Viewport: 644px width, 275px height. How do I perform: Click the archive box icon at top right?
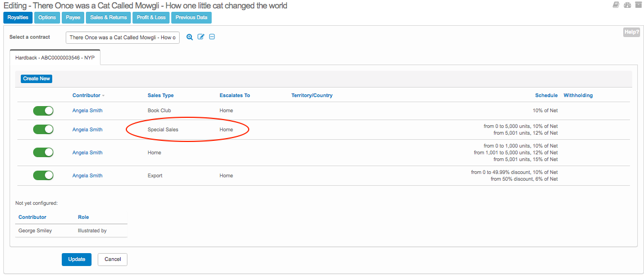638,5
